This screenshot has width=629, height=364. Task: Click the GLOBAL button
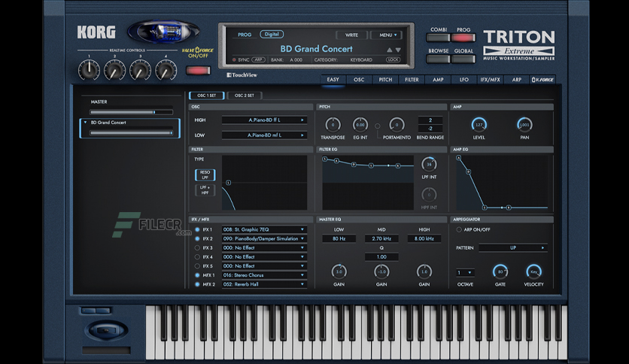click(x=463, y=59)
